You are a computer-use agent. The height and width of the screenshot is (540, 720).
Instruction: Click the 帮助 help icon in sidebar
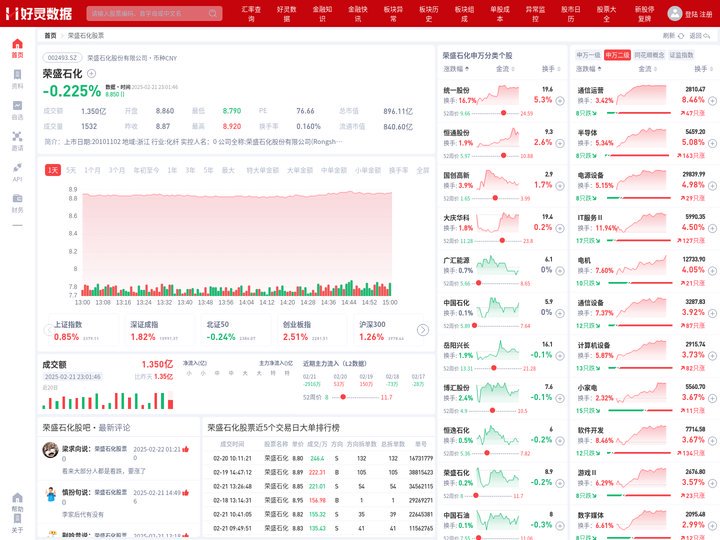point(17,498)
